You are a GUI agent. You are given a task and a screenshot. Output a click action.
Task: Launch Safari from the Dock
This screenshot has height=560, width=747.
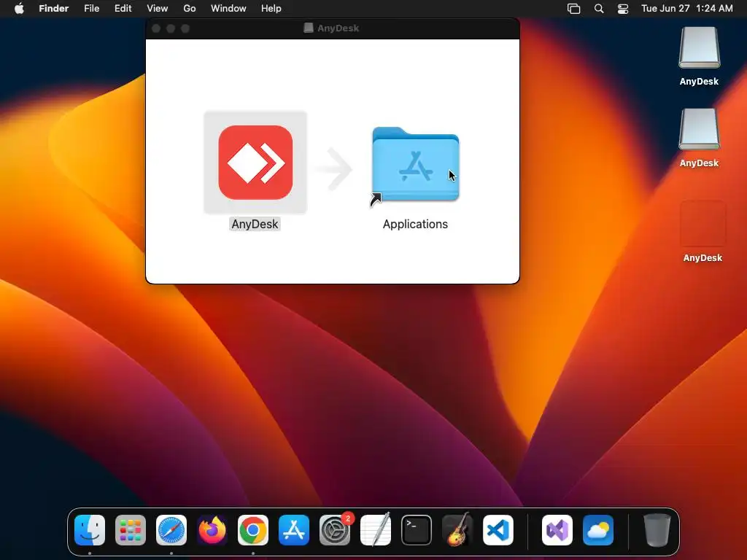tap(171, 530)
